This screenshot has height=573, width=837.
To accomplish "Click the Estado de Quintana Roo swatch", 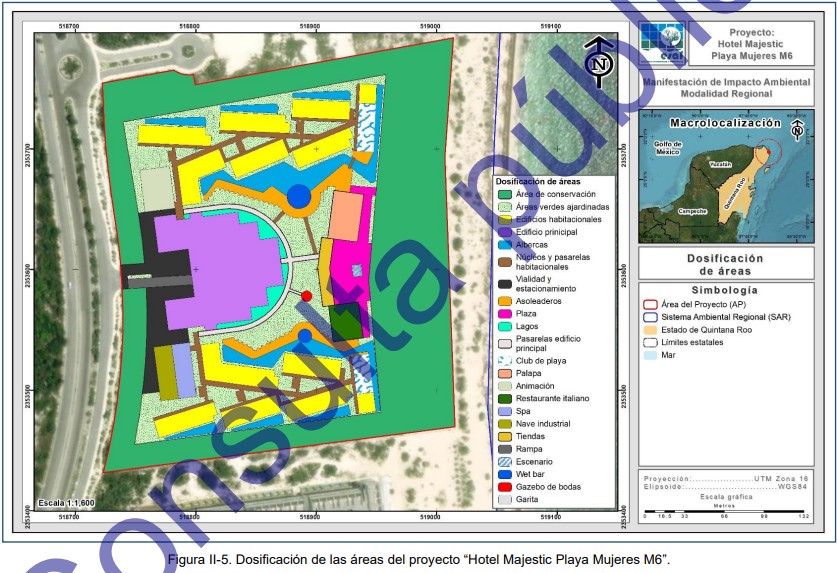I will (x=649, y=328).
